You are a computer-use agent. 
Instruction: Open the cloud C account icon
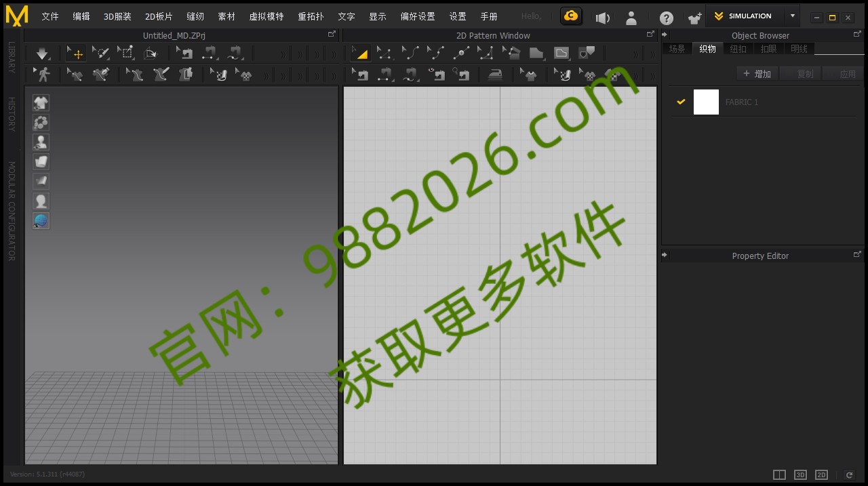[x=571, y=16]
